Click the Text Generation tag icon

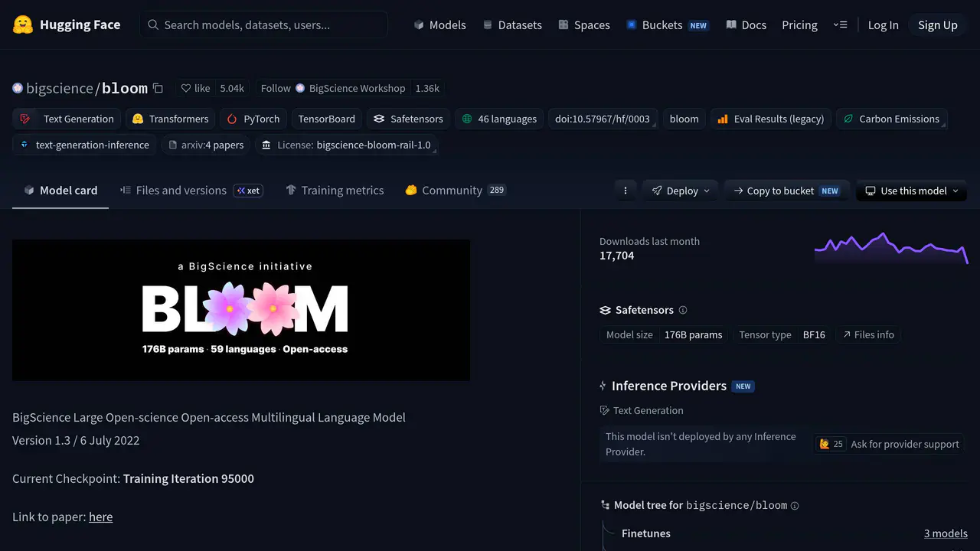pyautogui.click(x=25, y=119)
